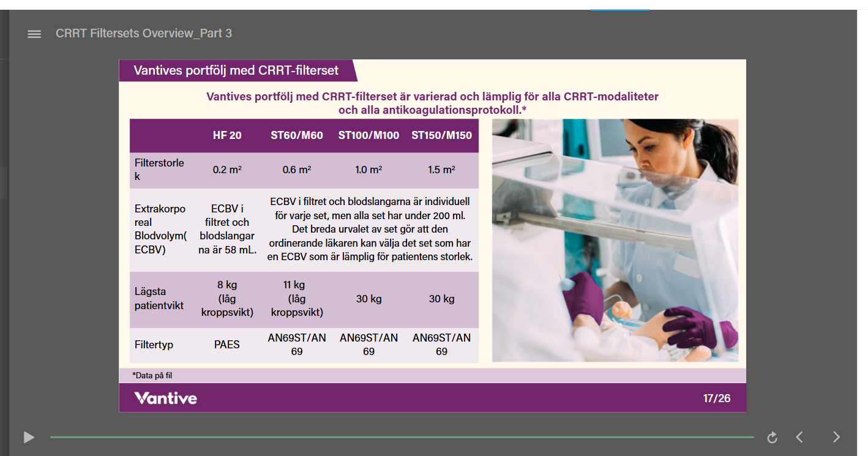Click the replay slide icon
Viewport: 868px width, 456px height.
pyautogui.click(x=773, y=437)
